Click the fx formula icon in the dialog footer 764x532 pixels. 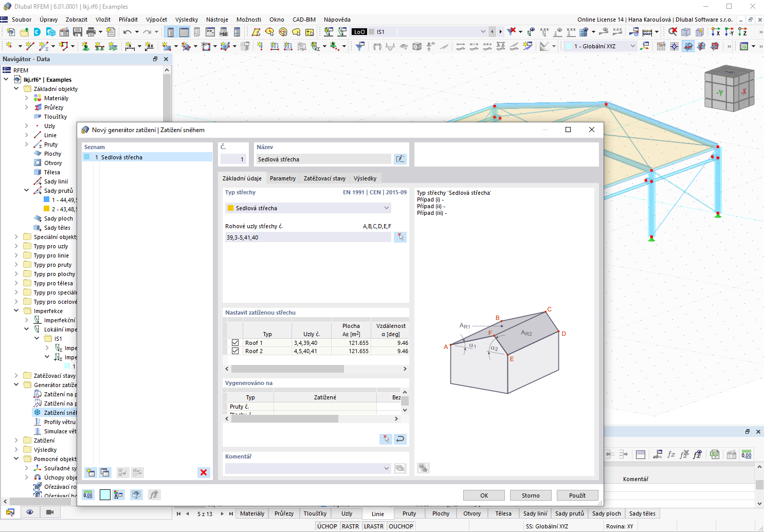coord(154,494)
